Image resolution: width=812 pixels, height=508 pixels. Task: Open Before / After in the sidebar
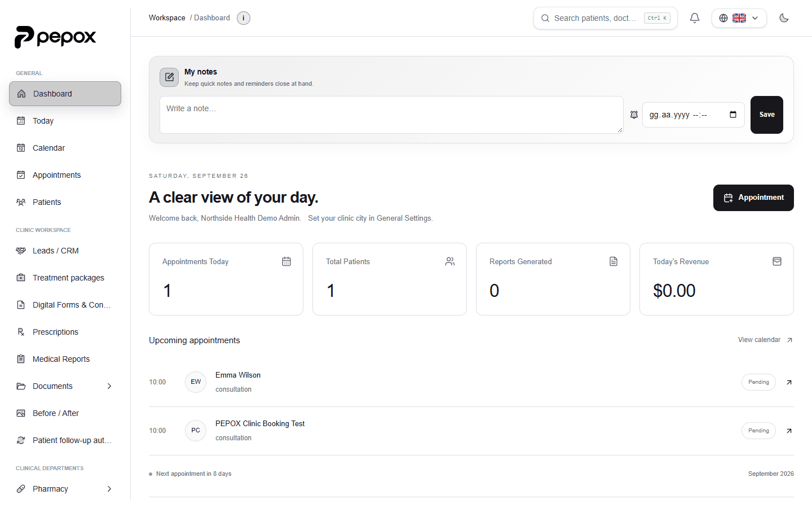[65, 413]
